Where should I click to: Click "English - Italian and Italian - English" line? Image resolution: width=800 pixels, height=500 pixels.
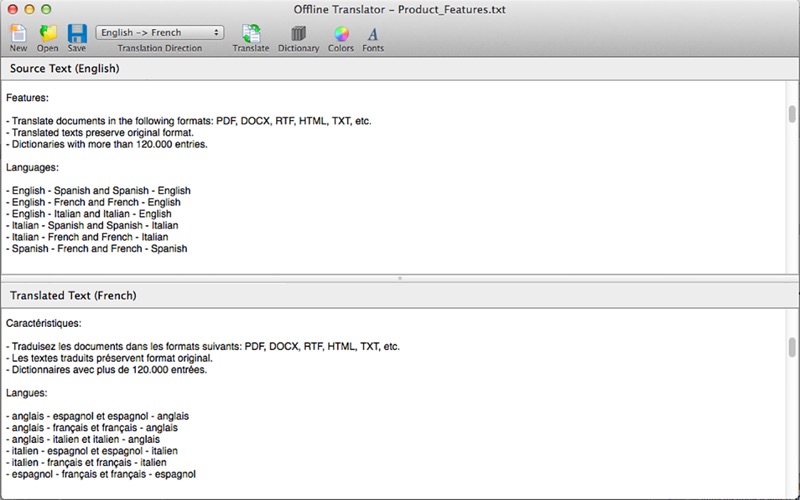(x=89, y=214)
